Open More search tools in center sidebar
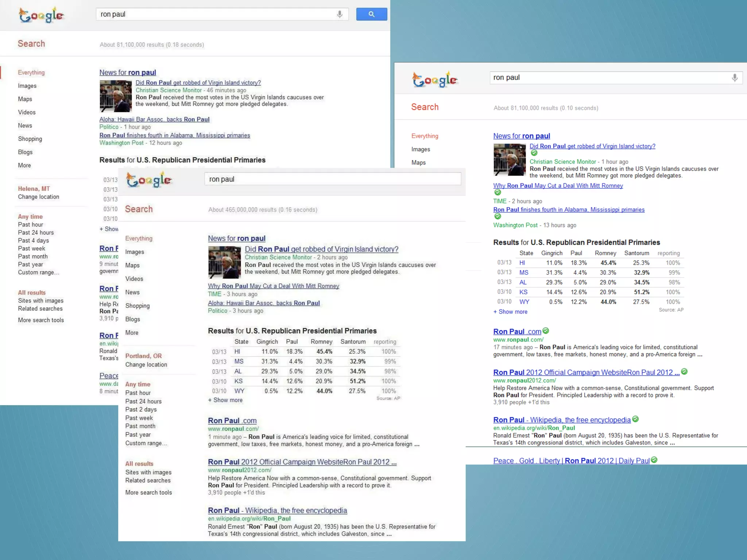Screen dimensions: 747x560 point(148,492)
